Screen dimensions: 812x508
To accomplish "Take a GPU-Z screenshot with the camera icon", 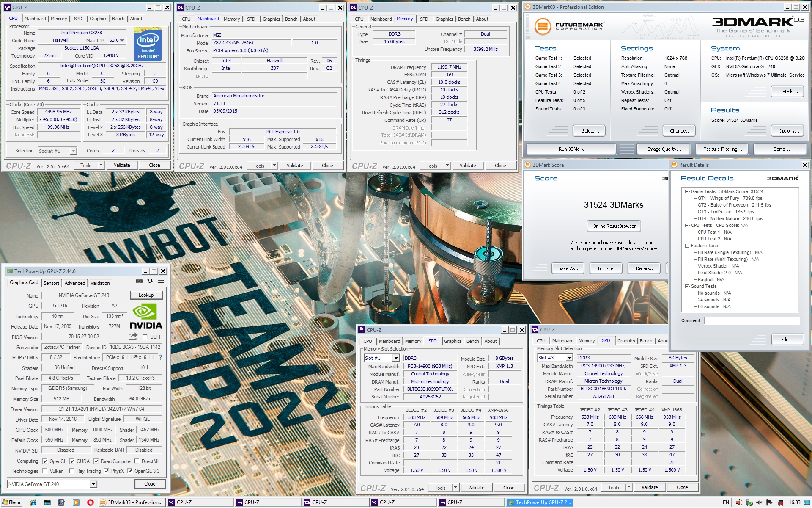I will pyautogui.click(x=139, y=281).
